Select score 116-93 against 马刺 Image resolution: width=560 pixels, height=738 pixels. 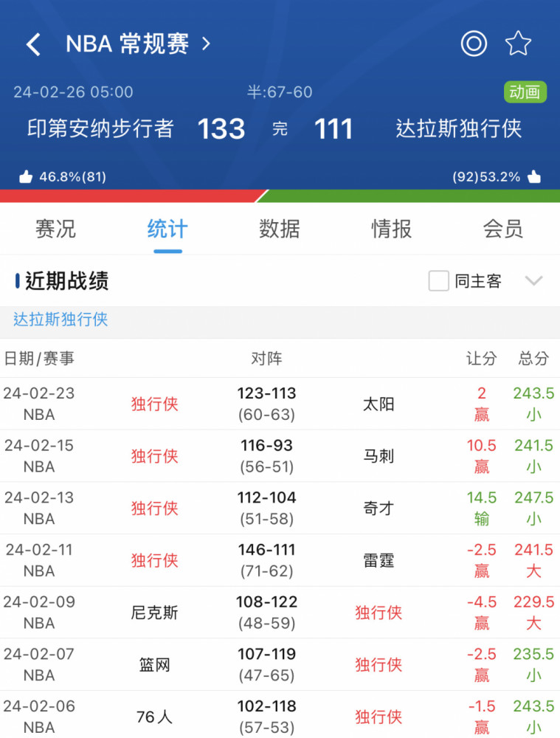[267, 445]
